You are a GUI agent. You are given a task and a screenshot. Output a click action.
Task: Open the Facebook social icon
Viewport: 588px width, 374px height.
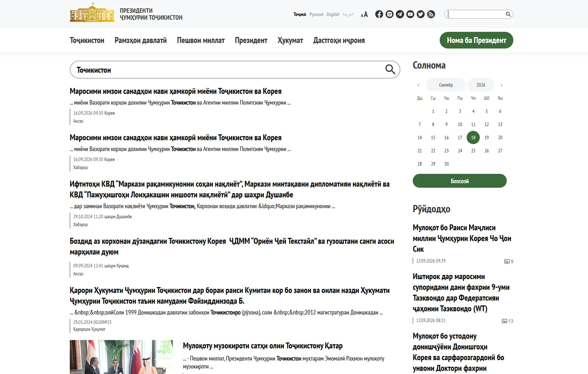[379, 14]
